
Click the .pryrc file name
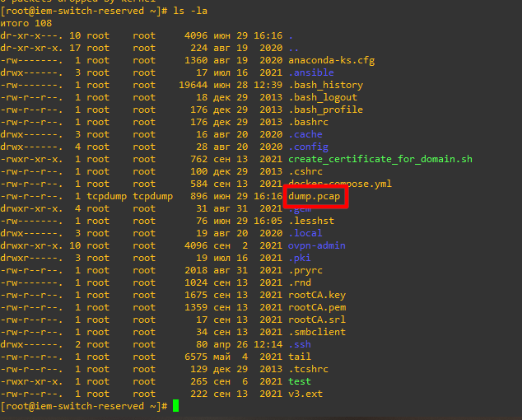click(x=305, y=270)
